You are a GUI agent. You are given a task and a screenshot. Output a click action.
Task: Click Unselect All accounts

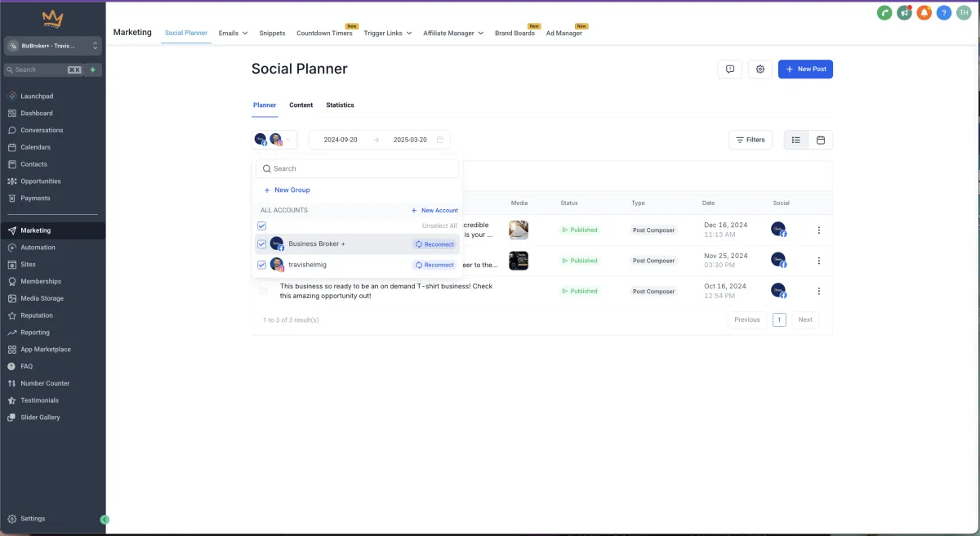click(439, 226)
